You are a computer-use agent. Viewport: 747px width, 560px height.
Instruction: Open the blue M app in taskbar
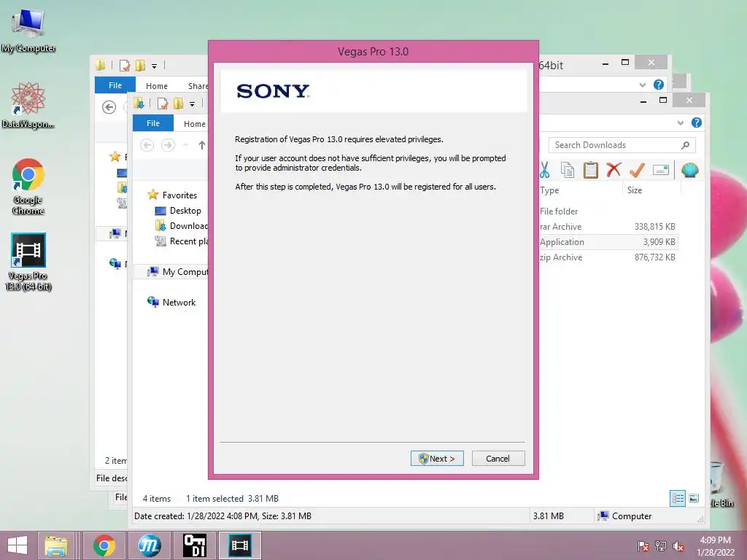[x=149, y=545]
